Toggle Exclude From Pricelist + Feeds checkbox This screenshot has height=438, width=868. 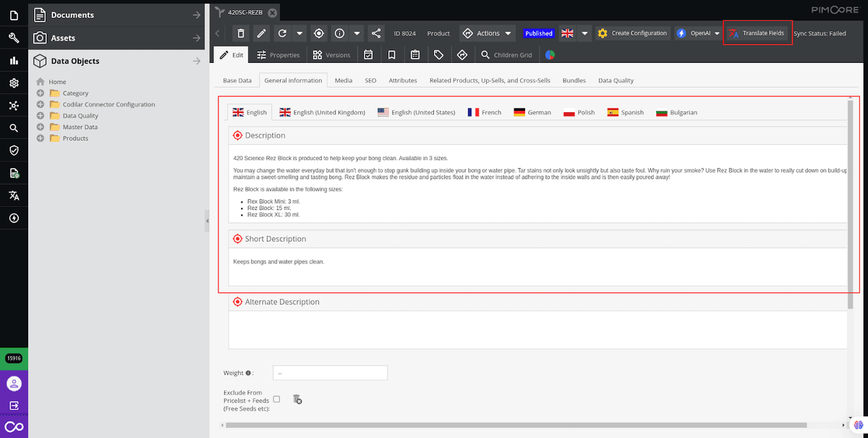[x=276, y=399]
